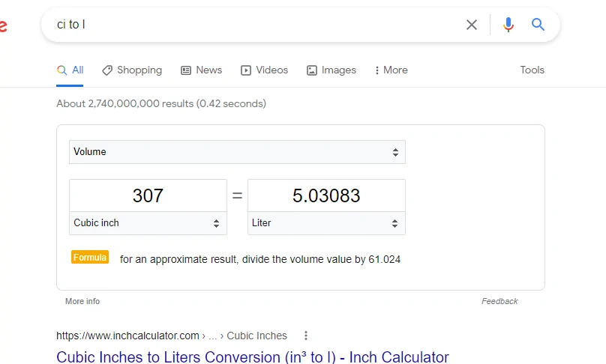The height and width of the screenshot is (364, 606).
Task: Start voice search with the microphone icon
Action: (508, 25)
